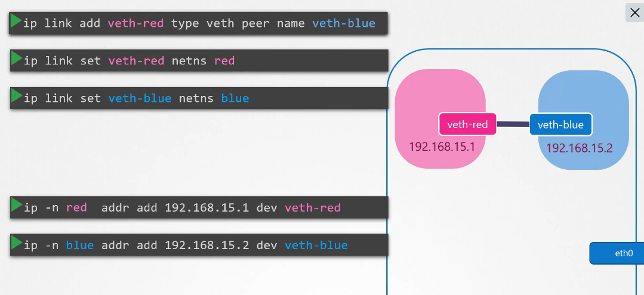The width and height of the screenshot is (644, 295).
Task: Click the 192.168.15.1 label under veth-red
Action: tap(442, 147)
